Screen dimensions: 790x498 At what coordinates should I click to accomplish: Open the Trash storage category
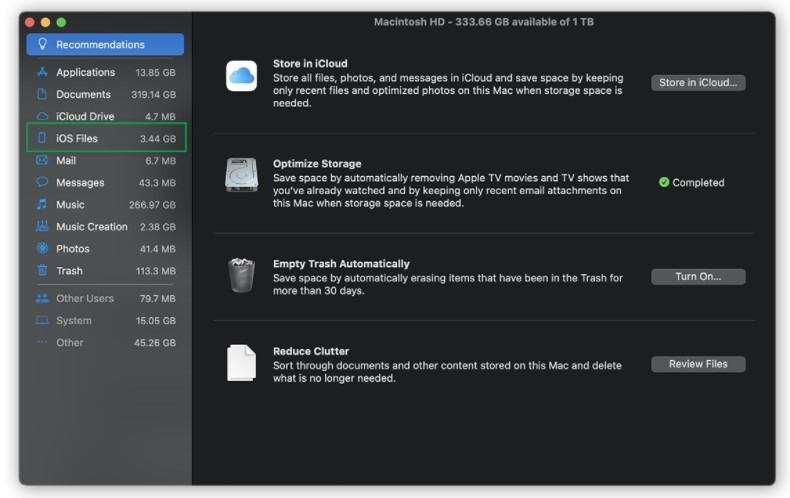click(69, 270)
